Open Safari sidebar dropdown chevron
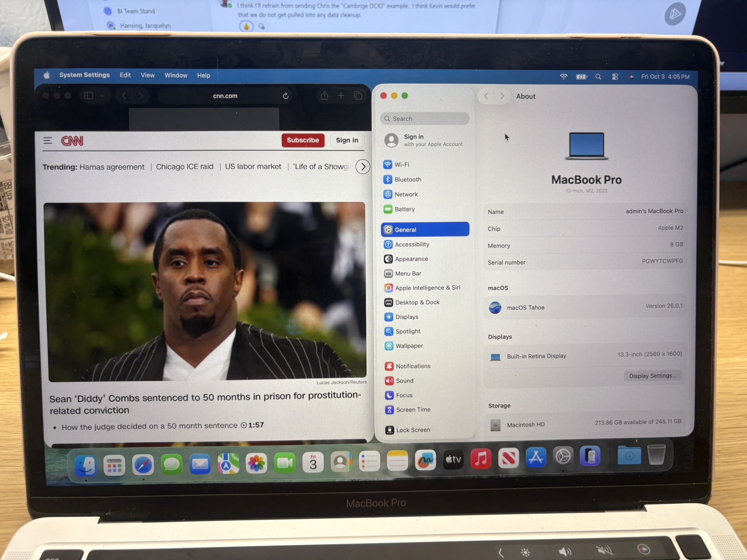Screen dimensions: 747x560 pyautogui.click(x=103, y=96)
